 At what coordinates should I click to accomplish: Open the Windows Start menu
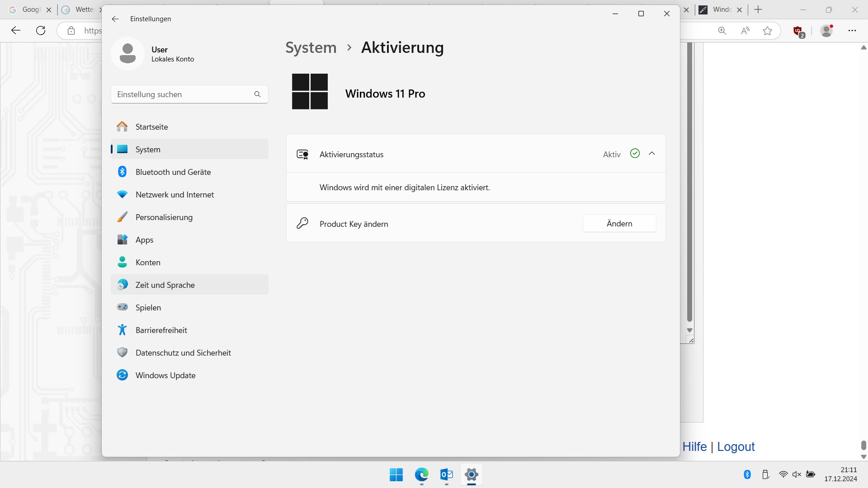(x=396, y=475)
